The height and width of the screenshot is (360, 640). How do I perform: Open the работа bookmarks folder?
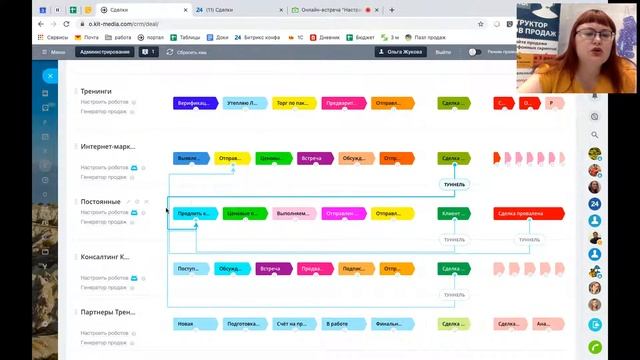[x=118, y=37]
